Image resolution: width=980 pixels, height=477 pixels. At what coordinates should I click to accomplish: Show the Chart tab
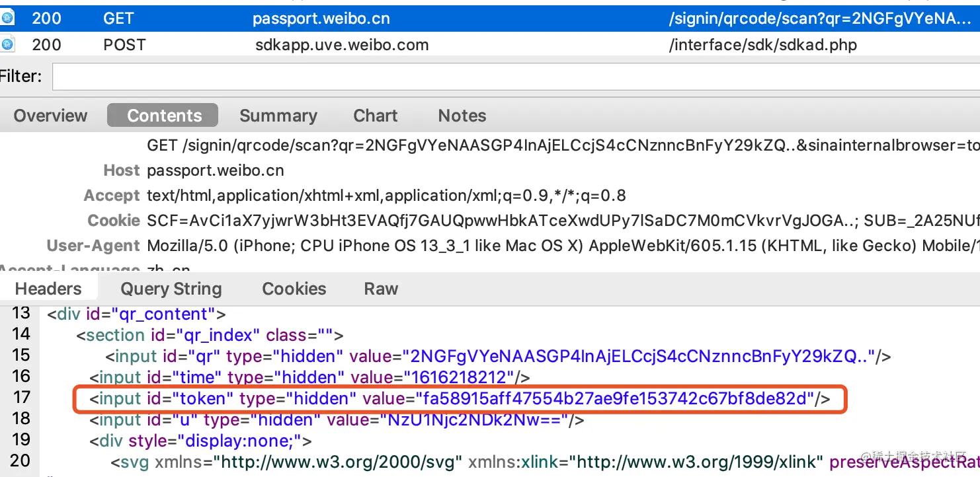tap(375, 116)
